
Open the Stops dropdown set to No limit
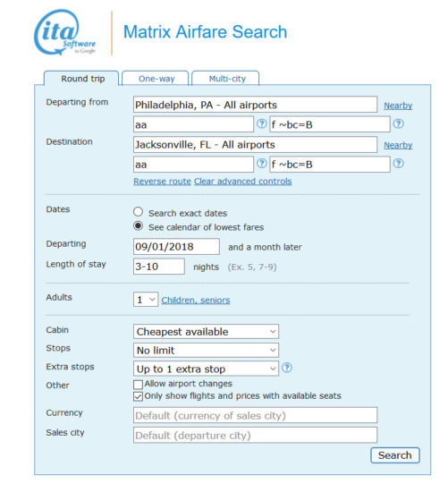206,350
